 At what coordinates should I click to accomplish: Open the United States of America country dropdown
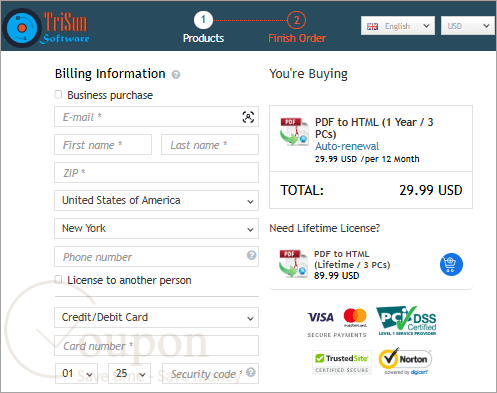pos(156,200)
